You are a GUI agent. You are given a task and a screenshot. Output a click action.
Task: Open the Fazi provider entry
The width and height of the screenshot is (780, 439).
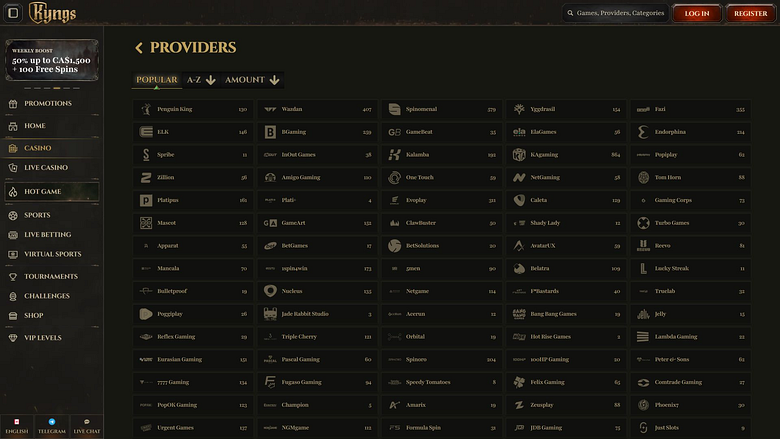click(690, 109)
